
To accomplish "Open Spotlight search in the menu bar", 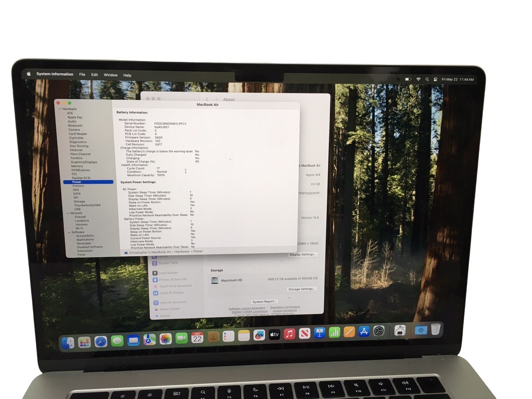I will (x=427, y=79).
